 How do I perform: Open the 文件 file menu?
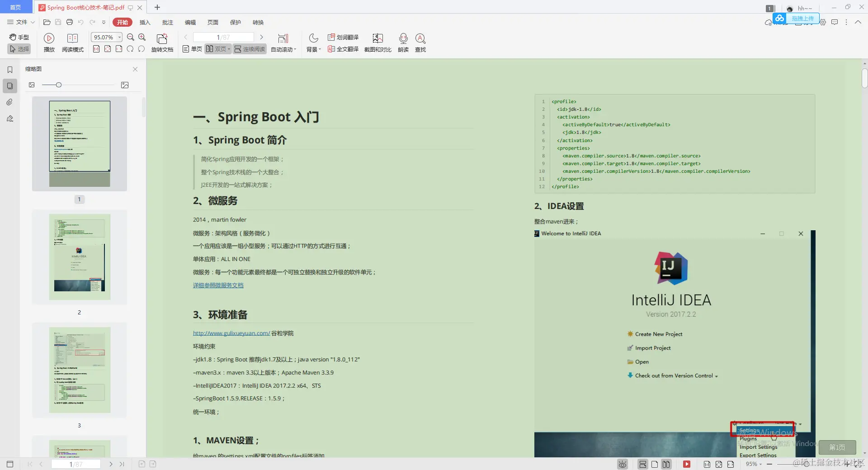21,22
